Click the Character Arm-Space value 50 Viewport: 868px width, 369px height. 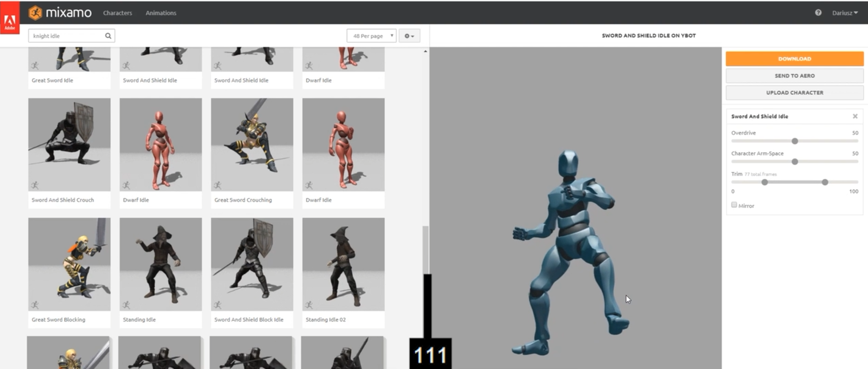(x=855, y=153)
